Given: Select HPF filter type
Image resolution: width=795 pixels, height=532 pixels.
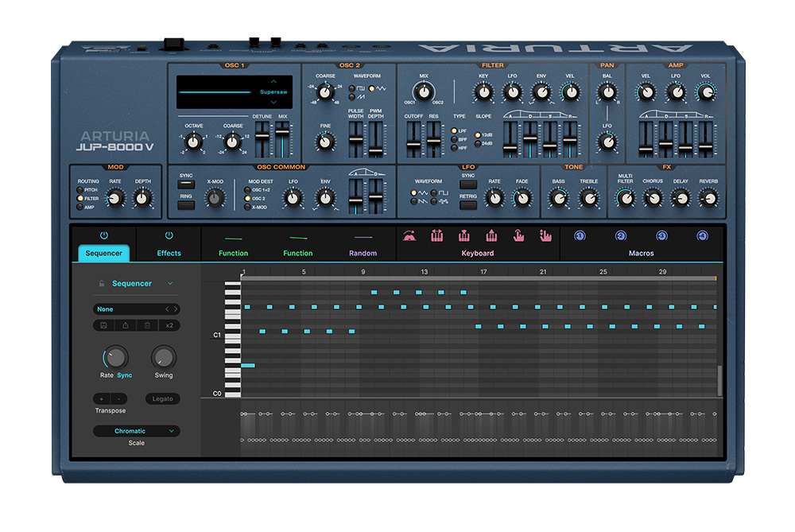Looking at the screenshot, I should 454,148.
